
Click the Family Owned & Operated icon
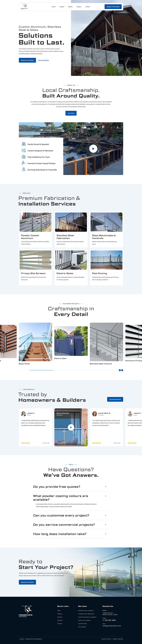click(x=24, y=144)
